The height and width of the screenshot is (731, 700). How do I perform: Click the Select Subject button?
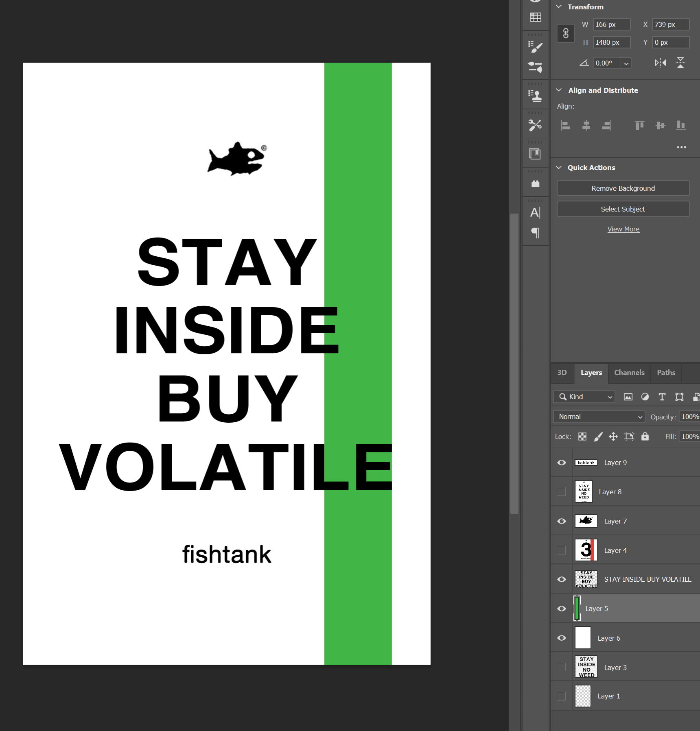(623, 209)
